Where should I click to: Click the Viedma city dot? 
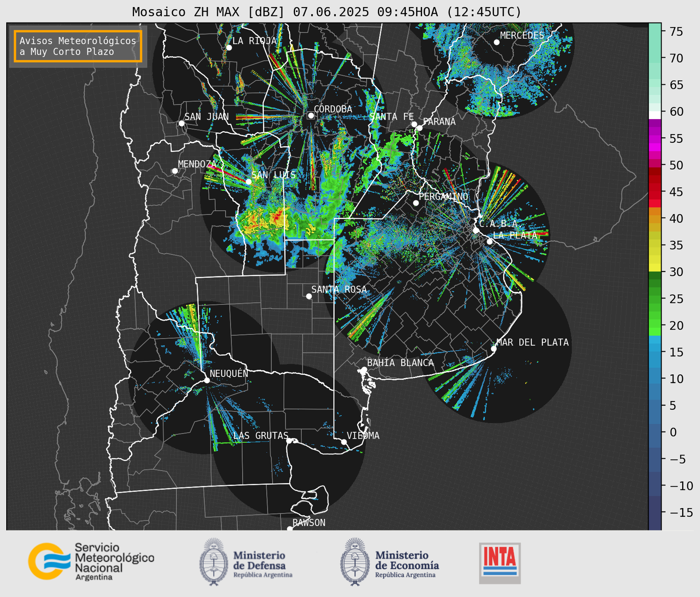[x=344, y=442]
